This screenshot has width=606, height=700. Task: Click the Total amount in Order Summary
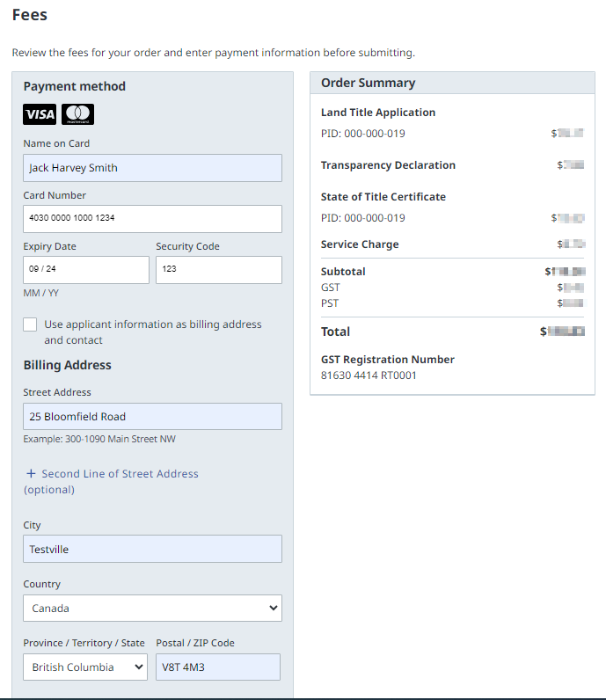[x=563, y=332]
